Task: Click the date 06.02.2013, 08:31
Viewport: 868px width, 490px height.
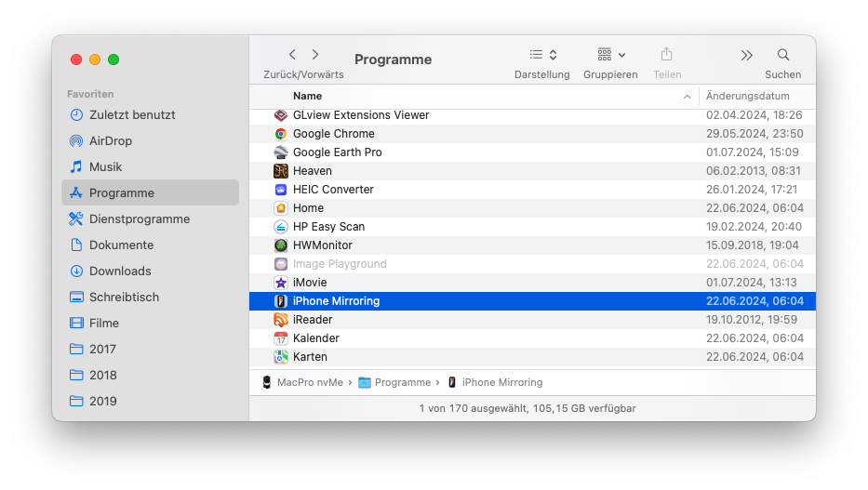Action: tap(753, 171)
